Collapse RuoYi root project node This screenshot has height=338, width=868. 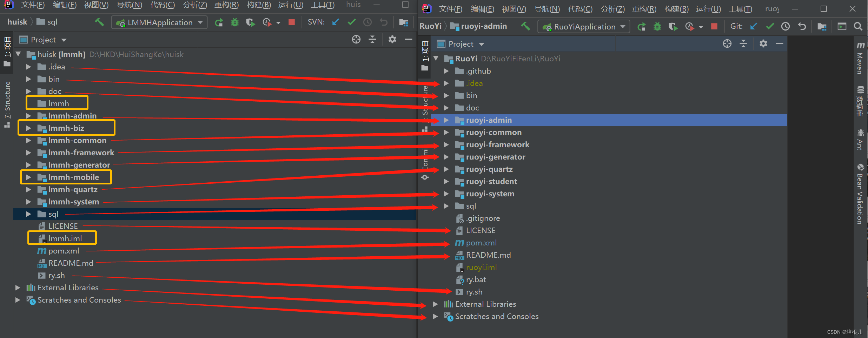pos(436,59)
